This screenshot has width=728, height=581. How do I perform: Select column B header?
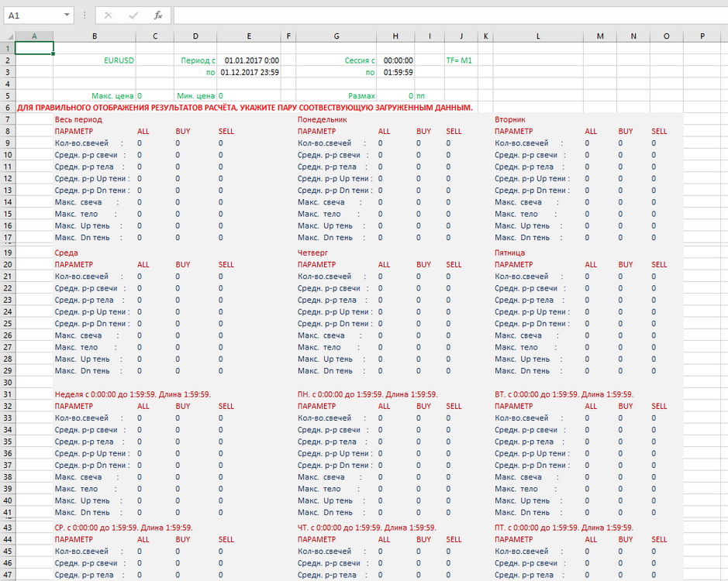[95, 36]
